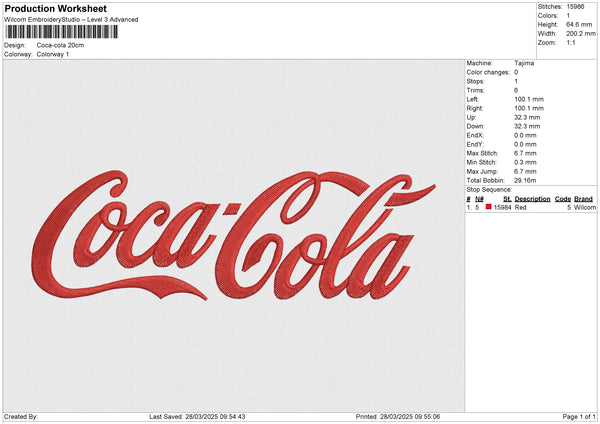The height and width of the screenshot is (424, 600).
Task: Select the Max Stitch value '6.7 mm'
Action: (525, 153)
